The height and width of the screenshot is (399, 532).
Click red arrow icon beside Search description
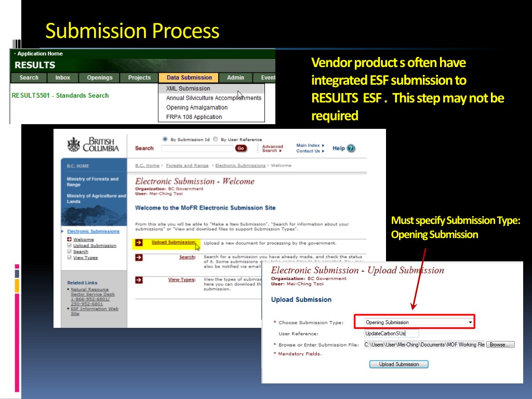(x=139, y=258)
